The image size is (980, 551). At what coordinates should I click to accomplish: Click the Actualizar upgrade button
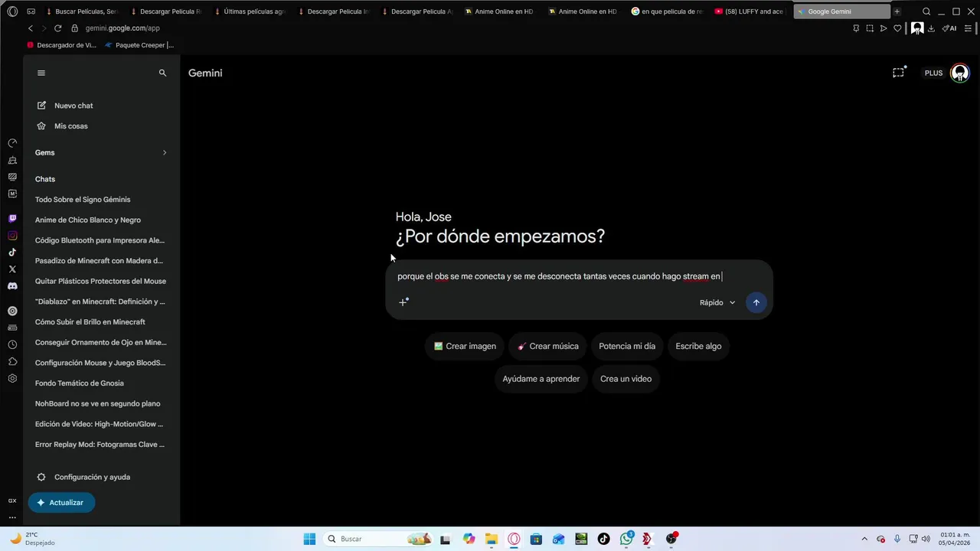click(x=61, y=503)
